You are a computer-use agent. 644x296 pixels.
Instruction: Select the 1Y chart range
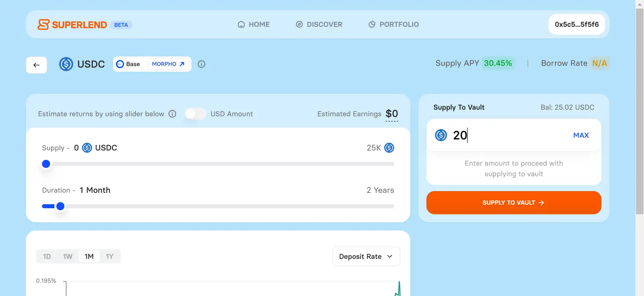pyautogui.click(x=110, y=256)
